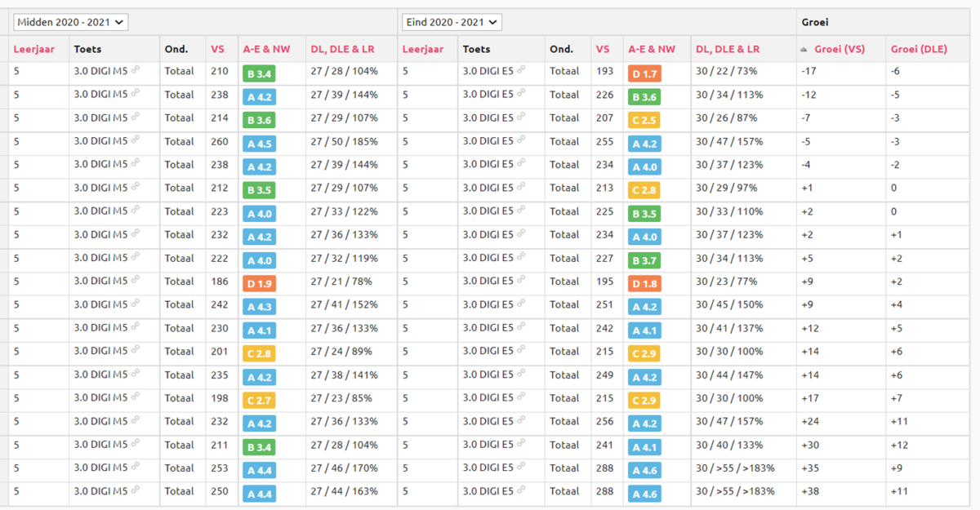980x510 pixels.
Task: Expand the Eind 2020 - 2021 period dropdown
Action: tap(452, 22)
